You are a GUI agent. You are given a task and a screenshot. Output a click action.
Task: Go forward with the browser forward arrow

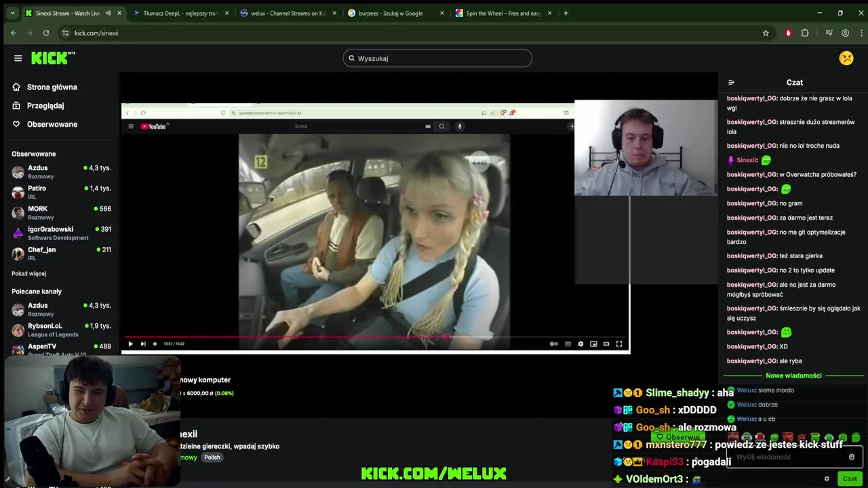click(x=30, y=33)
